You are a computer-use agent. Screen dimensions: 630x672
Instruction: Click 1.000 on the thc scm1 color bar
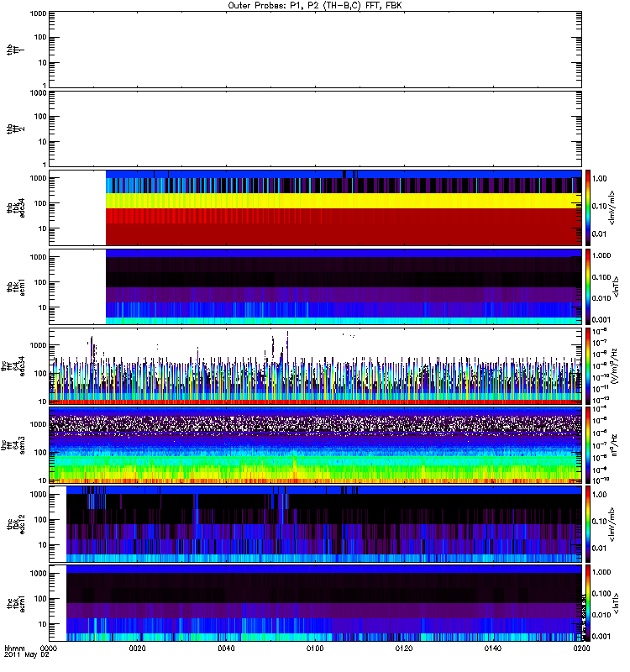coord(601,572)
